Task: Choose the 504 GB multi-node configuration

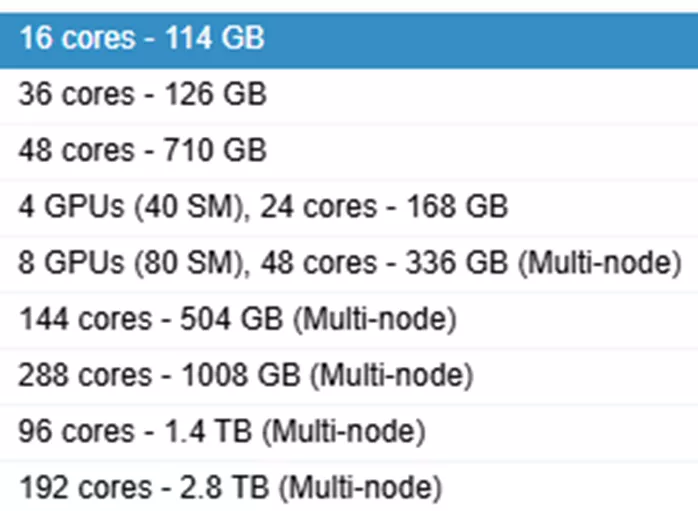Action: point(349,320)
